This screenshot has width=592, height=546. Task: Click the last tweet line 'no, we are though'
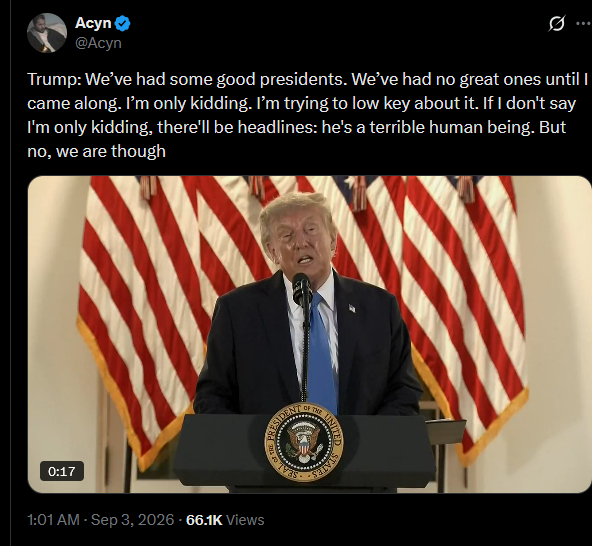pyautogui.click(x=97, y=151)
